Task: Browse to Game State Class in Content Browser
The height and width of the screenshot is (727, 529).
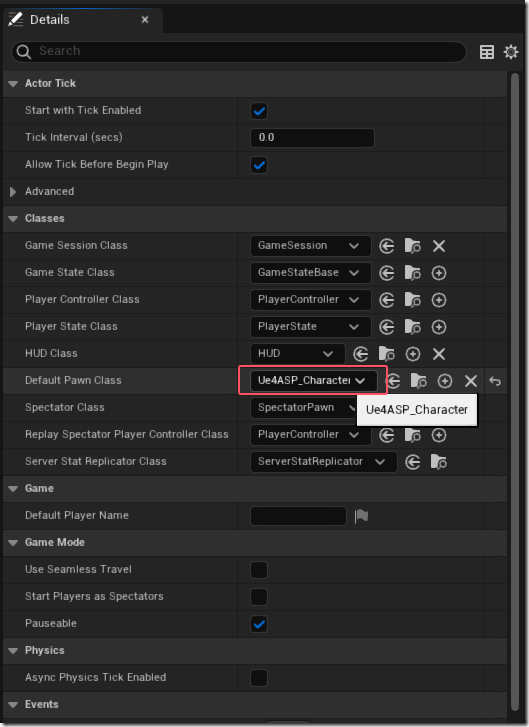Action: pyautogui.click(x=413, y=273)
